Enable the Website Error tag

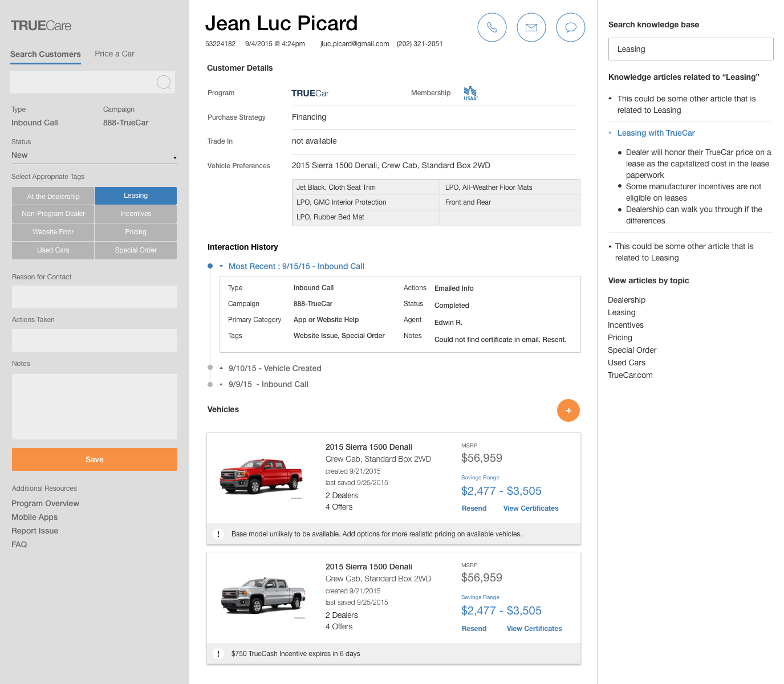point(52,232)
